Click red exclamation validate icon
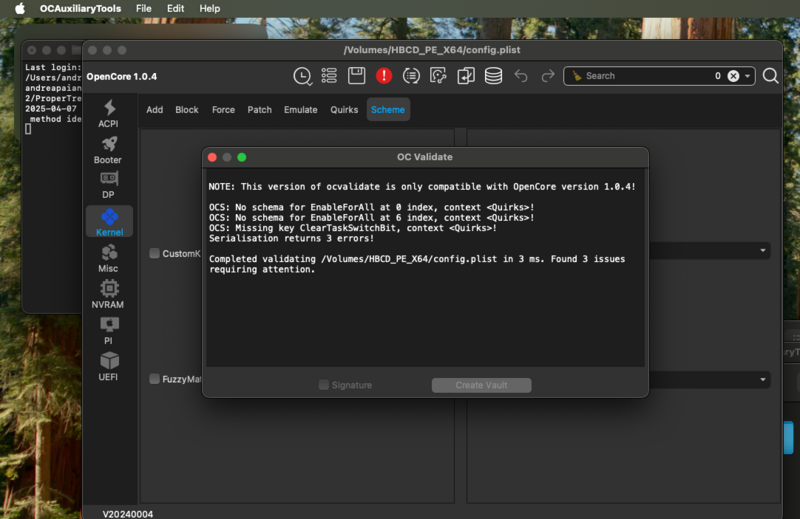This screenshot has width=800, height=519. point(384,76)
